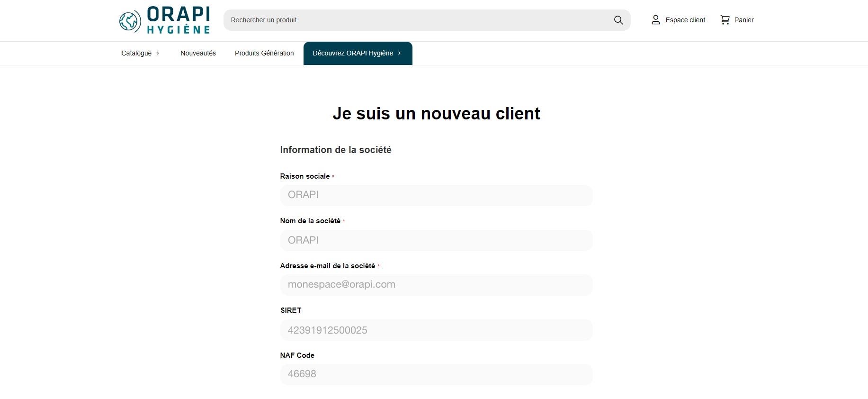This screenshot has width=868, height=399.
Task: Click the Raison sociale input field
Action: pyautogui.click(x=436, y=195)
